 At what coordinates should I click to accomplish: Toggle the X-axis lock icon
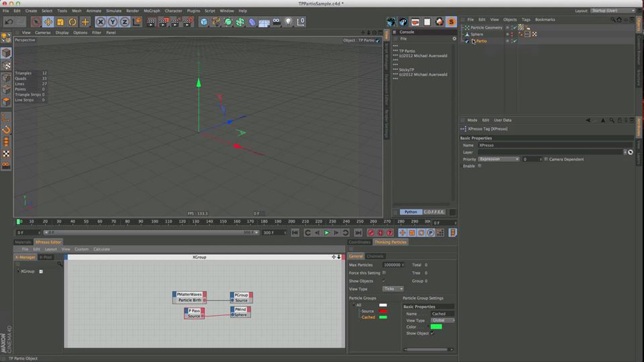coord(101,22)
